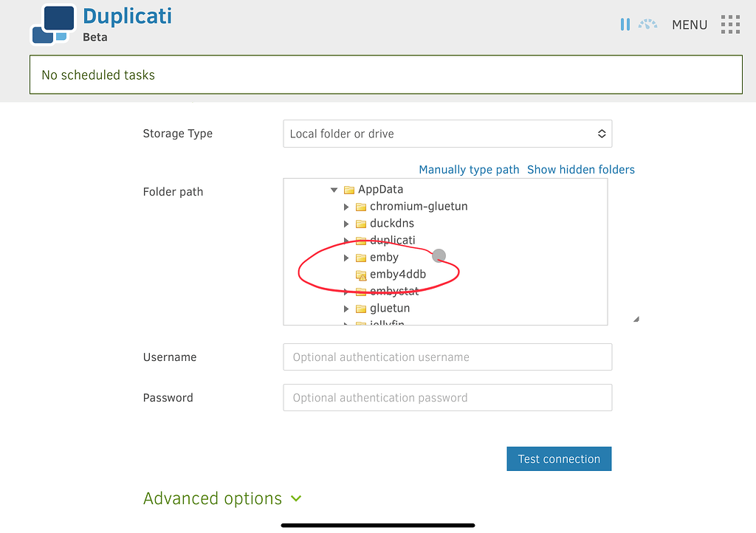Viewport: 756px width, 533px height.
Task: Collapse the AppData tree node
Action: pos(334,189)
